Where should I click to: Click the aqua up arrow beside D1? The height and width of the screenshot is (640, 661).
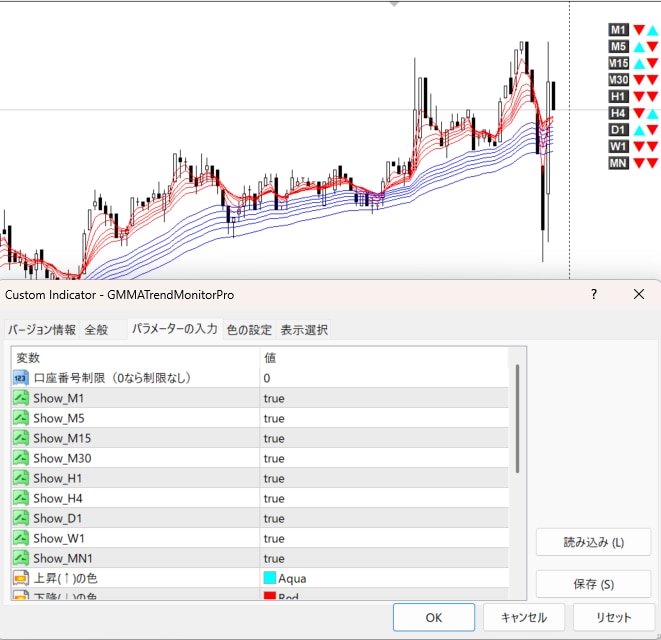point(639,130)
